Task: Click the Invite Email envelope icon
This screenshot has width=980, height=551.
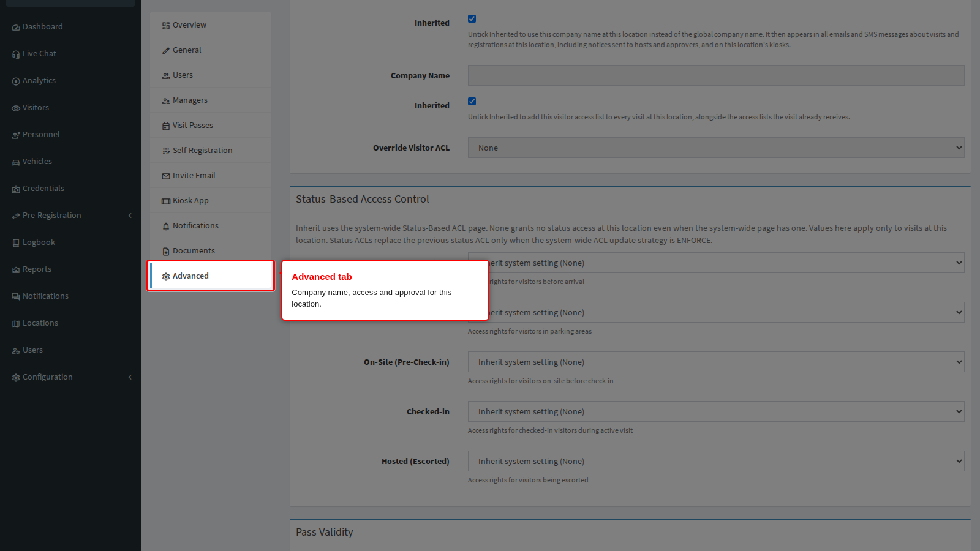Action: (166, 176)
